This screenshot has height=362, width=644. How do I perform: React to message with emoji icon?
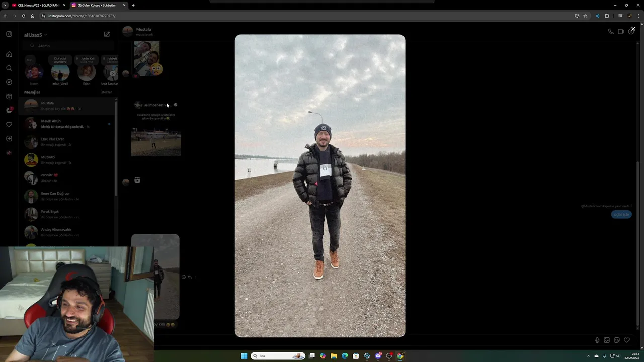click(x=183, y=277)
